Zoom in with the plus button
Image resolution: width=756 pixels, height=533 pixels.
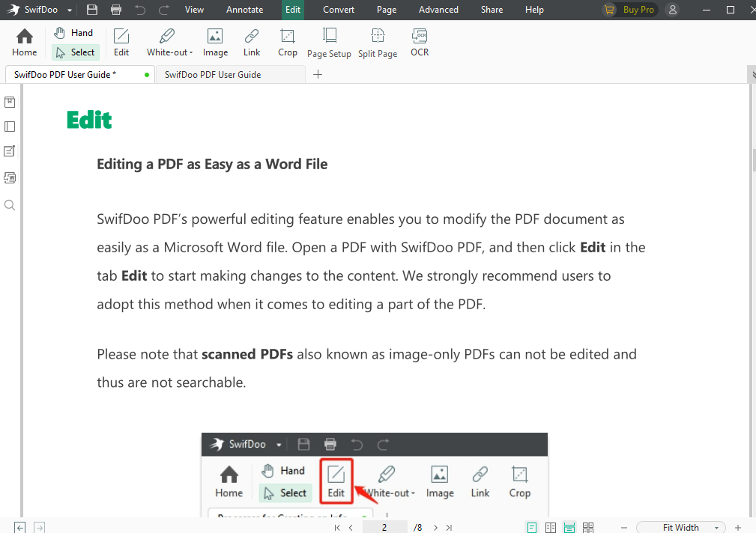[x=738, y=528]
